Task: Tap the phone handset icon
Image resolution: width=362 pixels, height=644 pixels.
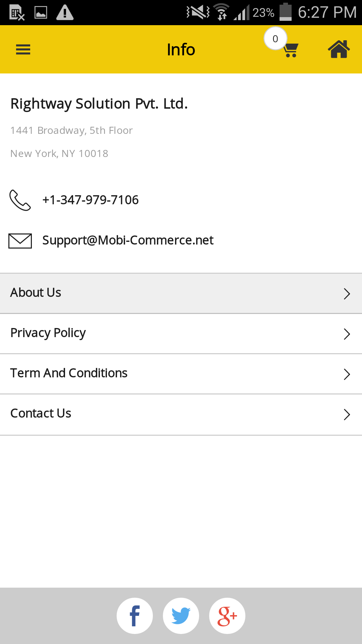Action: point(20,200)
